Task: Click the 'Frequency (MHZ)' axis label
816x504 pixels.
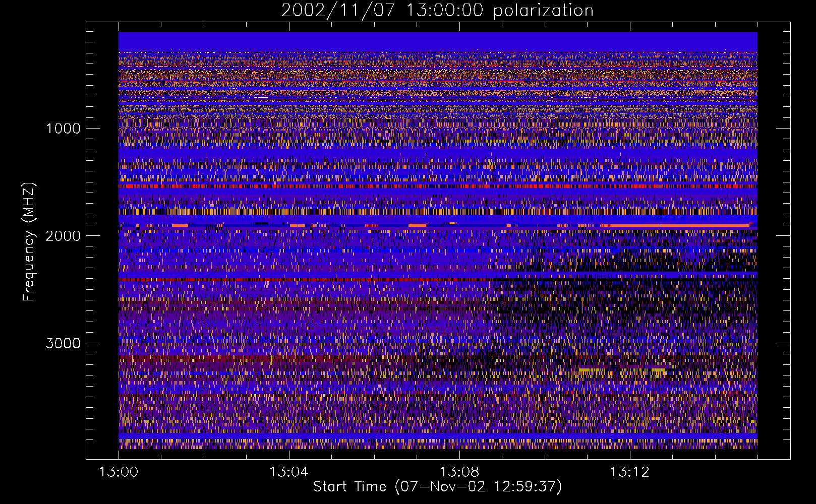Action: click(29, 242)
